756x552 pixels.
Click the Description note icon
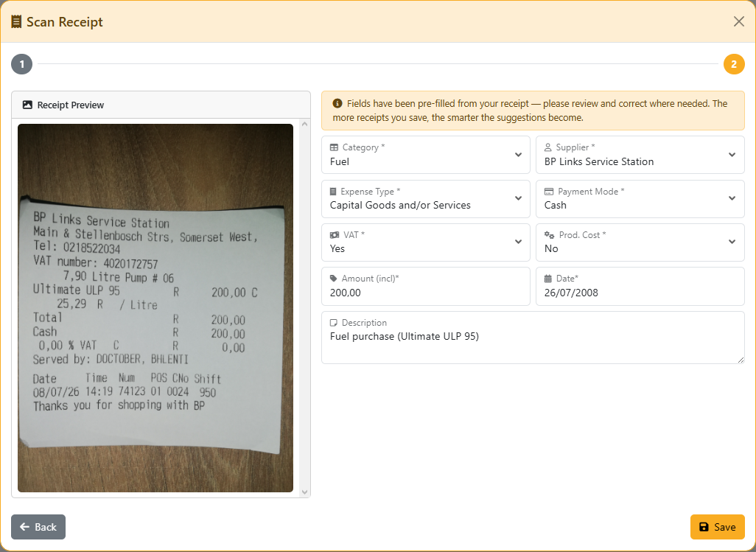tap(334, 323)
